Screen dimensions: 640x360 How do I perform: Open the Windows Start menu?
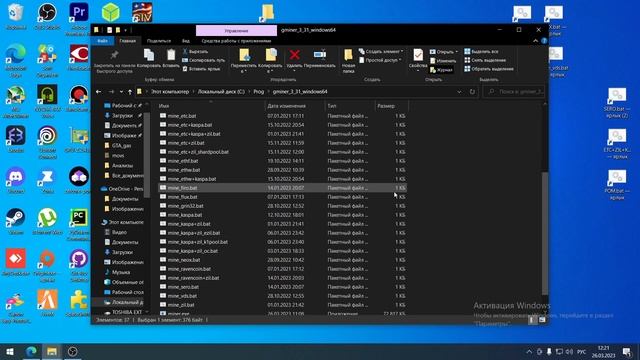(x=10, y=351)
